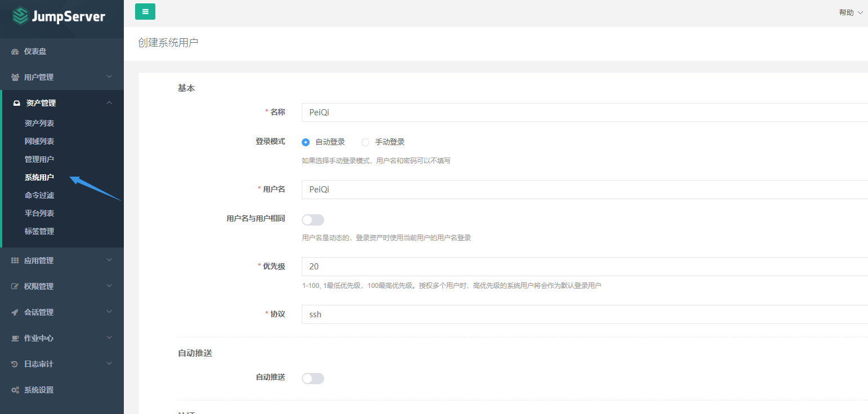
Task: Expand the 日志审计 menu chevron
Action: pos(109,364)
